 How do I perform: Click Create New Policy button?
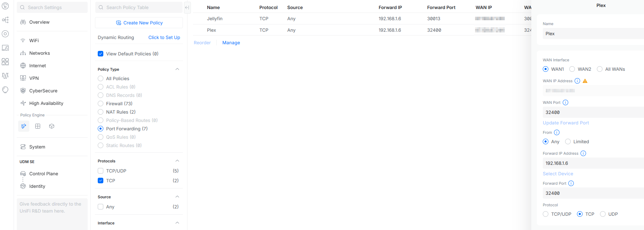pos(139,23)
